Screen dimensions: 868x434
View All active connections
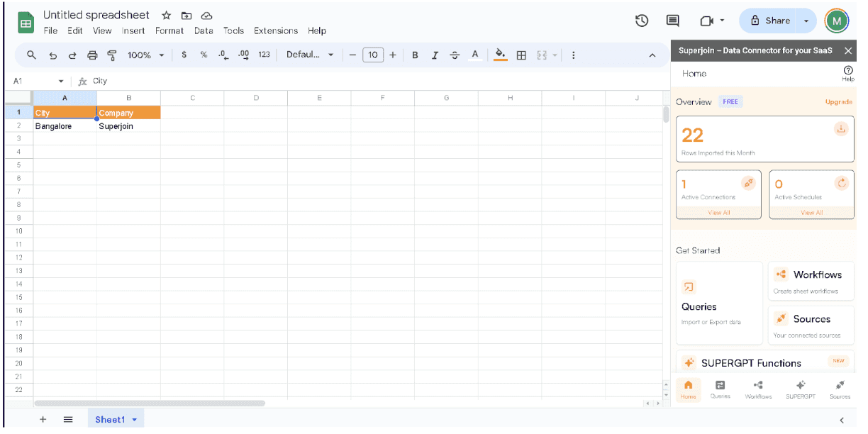tap(719, 213)
